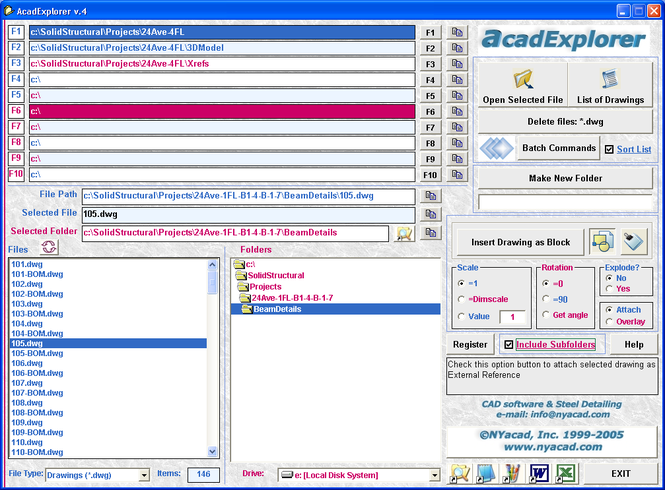Launch the Notepad shortcut icon
This screenshot has width=665, height=490.
point(486,473)
